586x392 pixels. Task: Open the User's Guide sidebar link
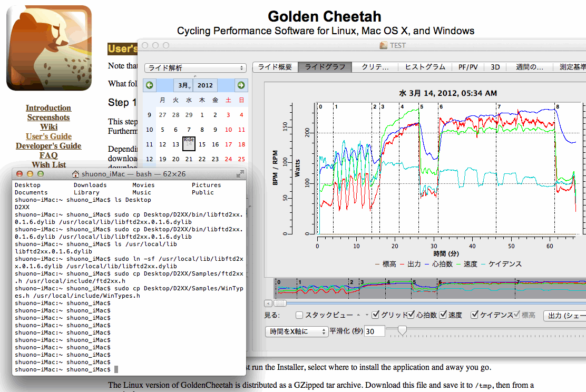48,136
